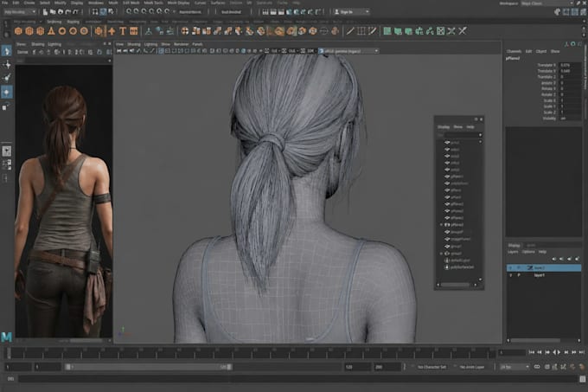Click the Undo arrow icon
Viewport: 588px width, 392px height.
pos(67,11)
